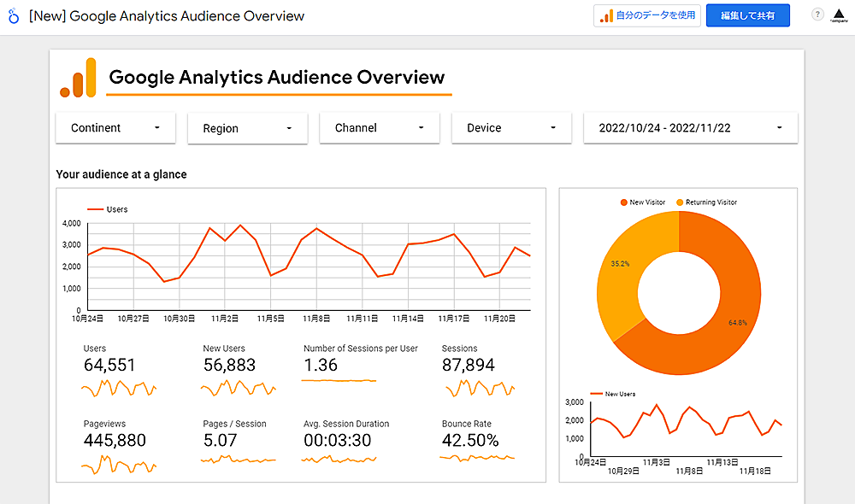Click the Looker Studio logo icon

click(x=14, y=16)
